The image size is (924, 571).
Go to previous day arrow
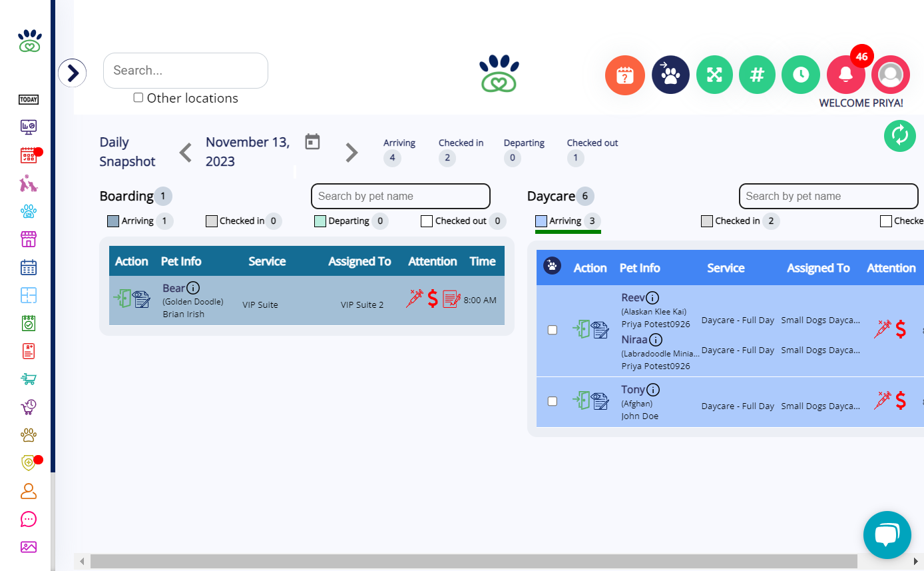(x=186, y=153)
